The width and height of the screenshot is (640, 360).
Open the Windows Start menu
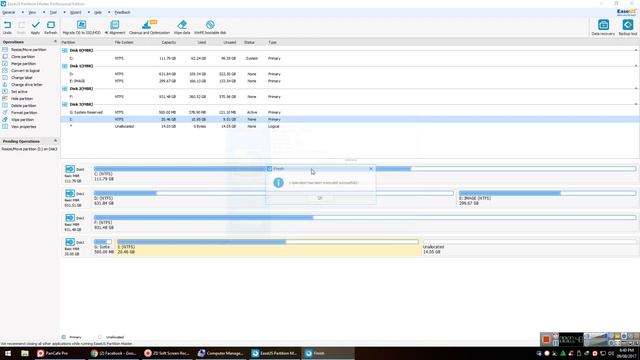(x=8, y=353)
